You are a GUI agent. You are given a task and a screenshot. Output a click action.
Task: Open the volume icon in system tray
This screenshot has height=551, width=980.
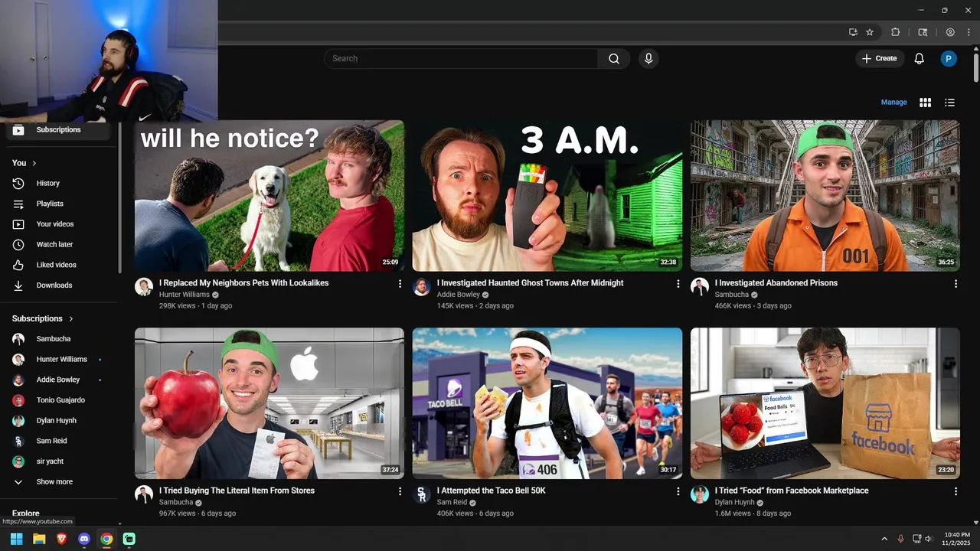[x=929, y=540]
